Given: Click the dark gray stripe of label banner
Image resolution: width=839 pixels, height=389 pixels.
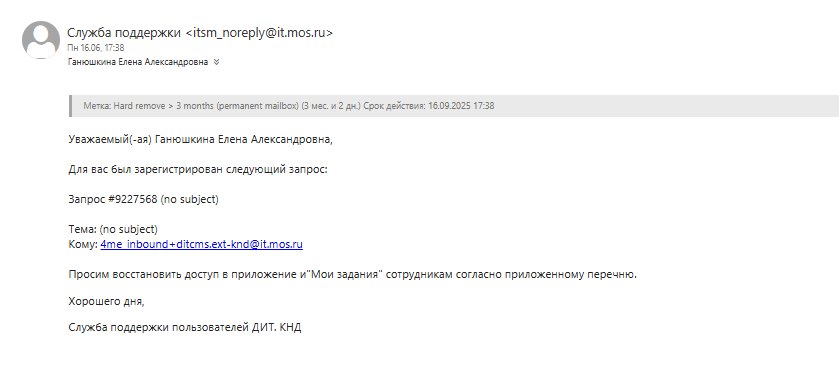Looking at the screenshot, I should point(71,106).
